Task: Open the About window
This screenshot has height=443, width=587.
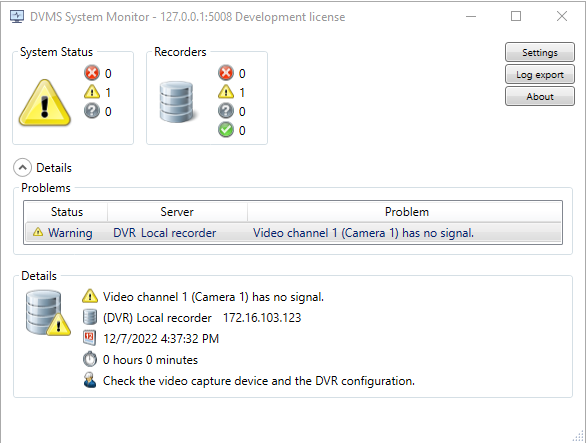Action: tap(539, 96)
